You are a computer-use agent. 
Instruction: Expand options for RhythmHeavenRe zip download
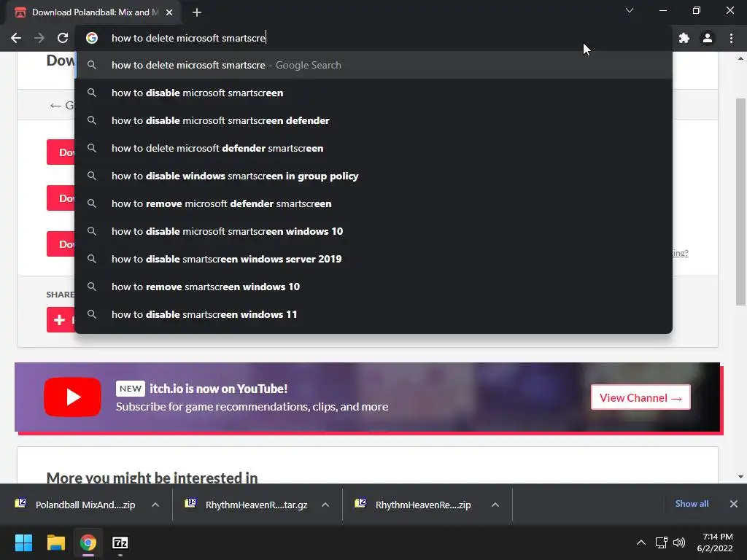click(x=495, y=505)
